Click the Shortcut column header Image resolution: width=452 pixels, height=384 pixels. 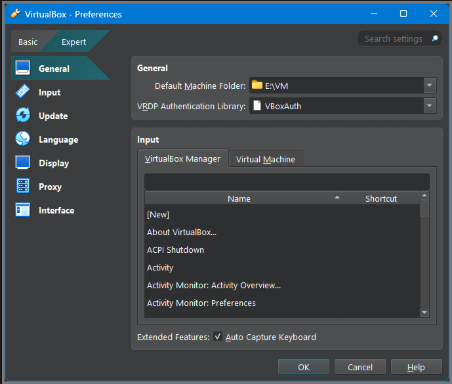pos(381,199)
